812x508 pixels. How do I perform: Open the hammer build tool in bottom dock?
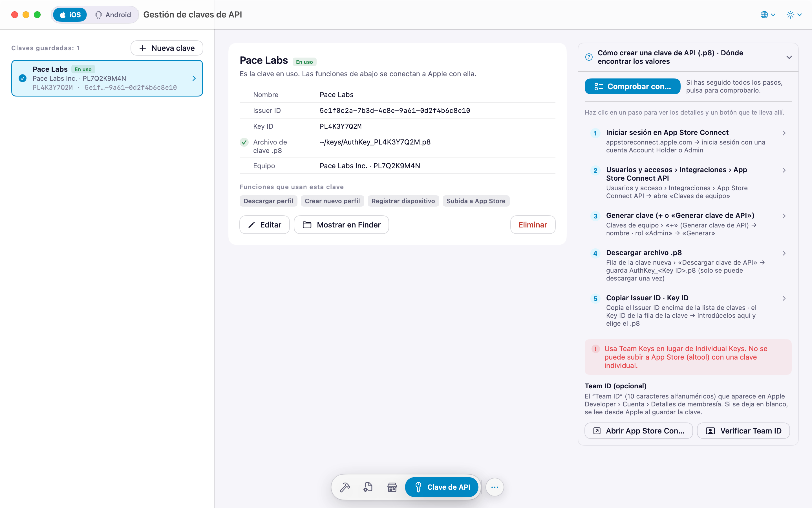coord(345,487)
